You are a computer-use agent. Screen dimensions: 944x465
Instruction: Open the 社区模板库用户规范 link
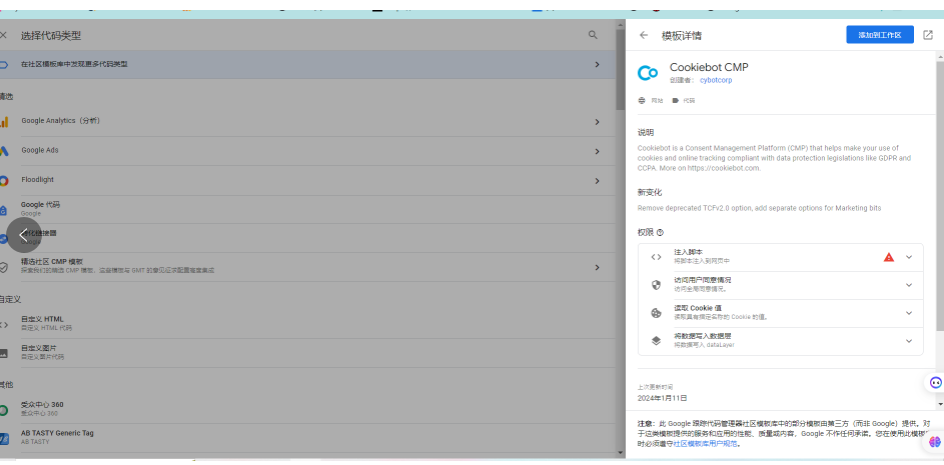pyautogui.click(x=705, y=444)
